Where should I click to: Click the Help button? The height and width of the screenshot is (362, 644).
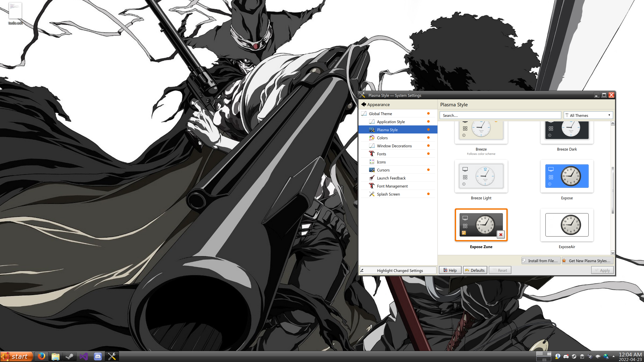(x=450, y=270)
